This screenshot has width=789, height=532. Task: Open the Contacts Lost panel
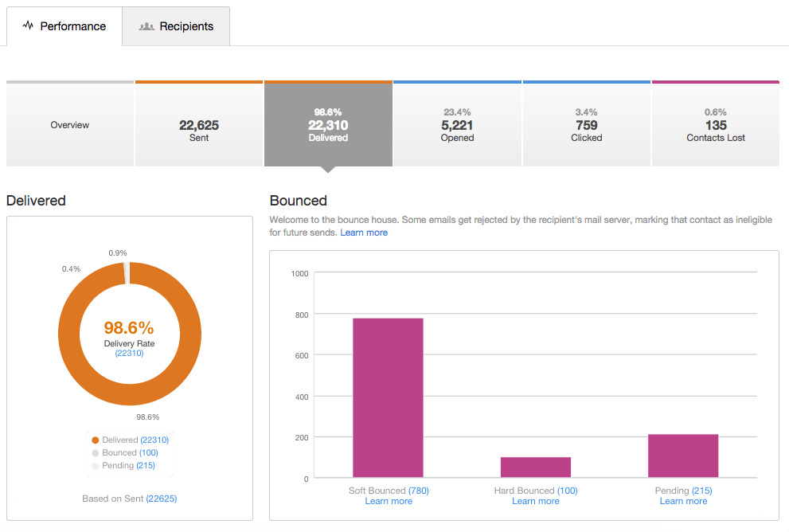click(x=715, y=123)
